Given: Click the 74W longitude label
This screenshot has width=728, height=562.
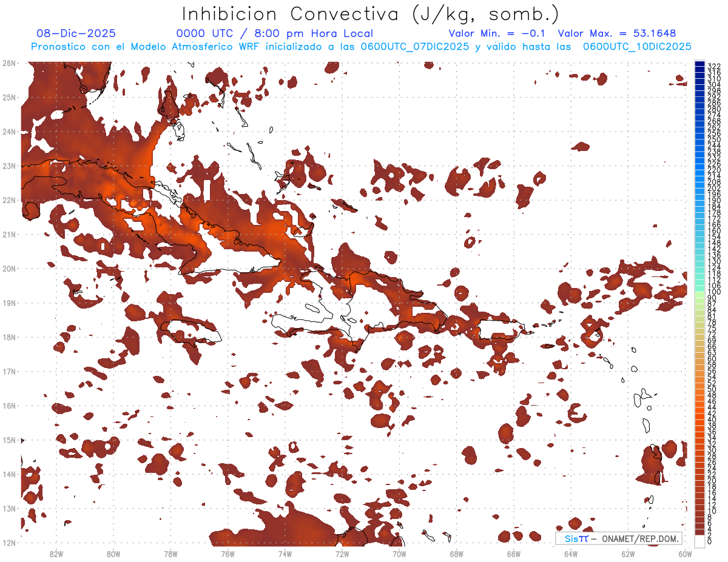Looking at the screenshot, I should (x=285, y=554).
